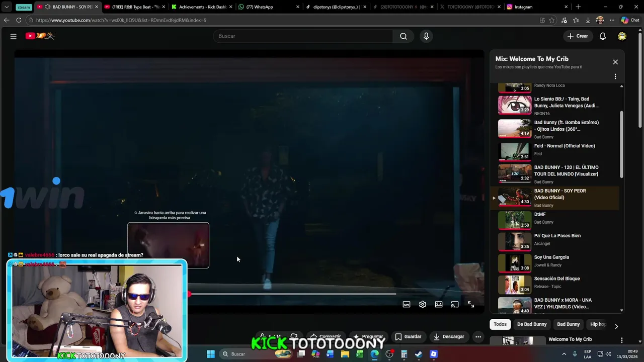Add this page to favorites star

tap(552, 20)
